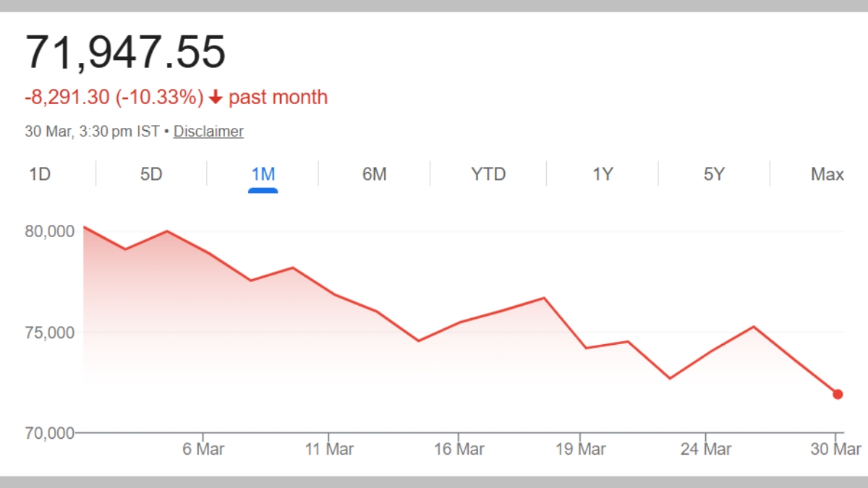
Task: Show the YTD chart range
Action: (488, 174)
